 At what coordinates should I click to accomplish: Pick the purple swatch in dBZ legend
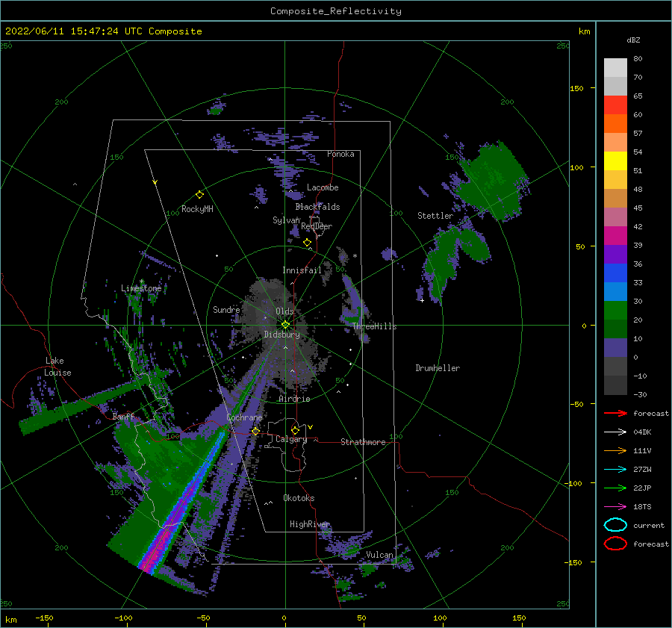[615, 254]
